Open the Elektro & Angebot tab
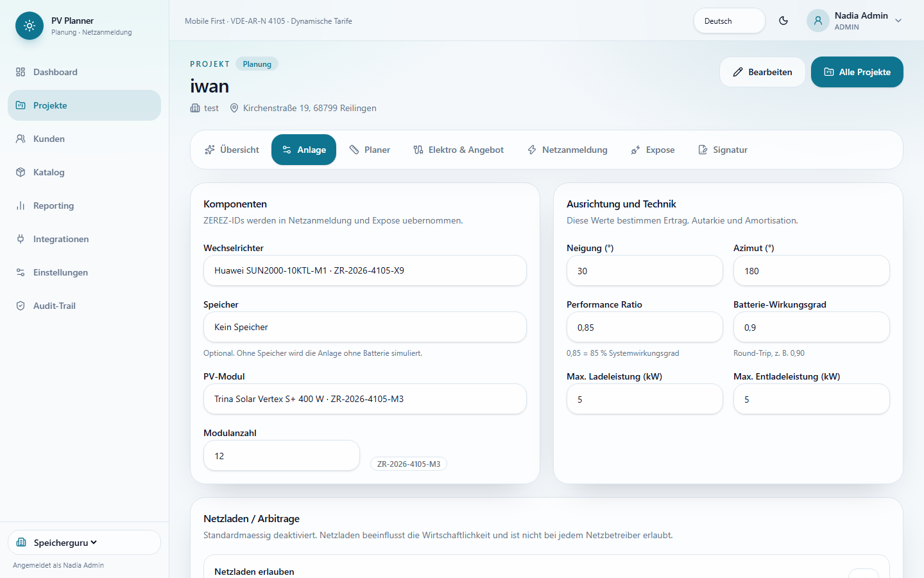Image resolution: width=924 pixels, height=578 pixels. [x=458, y=150]
